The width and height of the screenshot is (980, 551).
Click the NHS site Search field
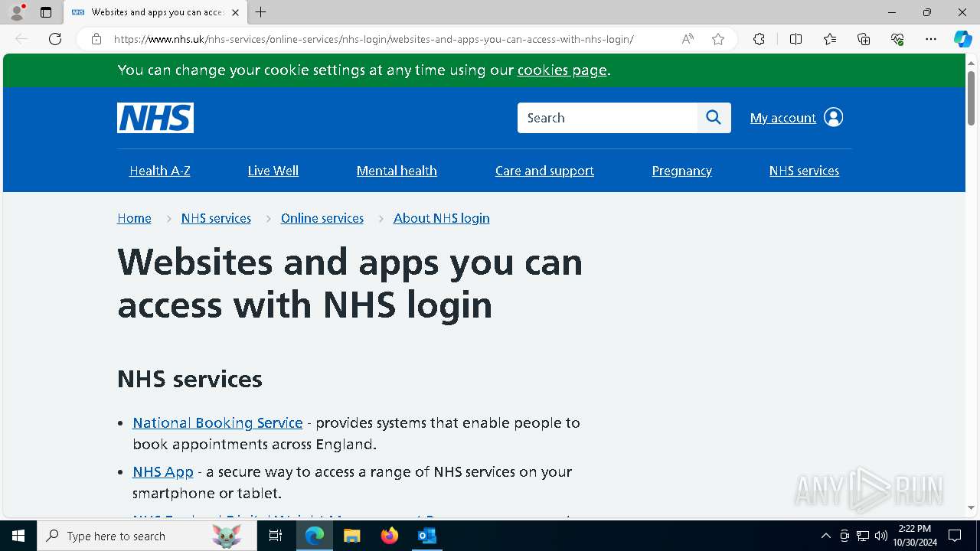(607, 118)
